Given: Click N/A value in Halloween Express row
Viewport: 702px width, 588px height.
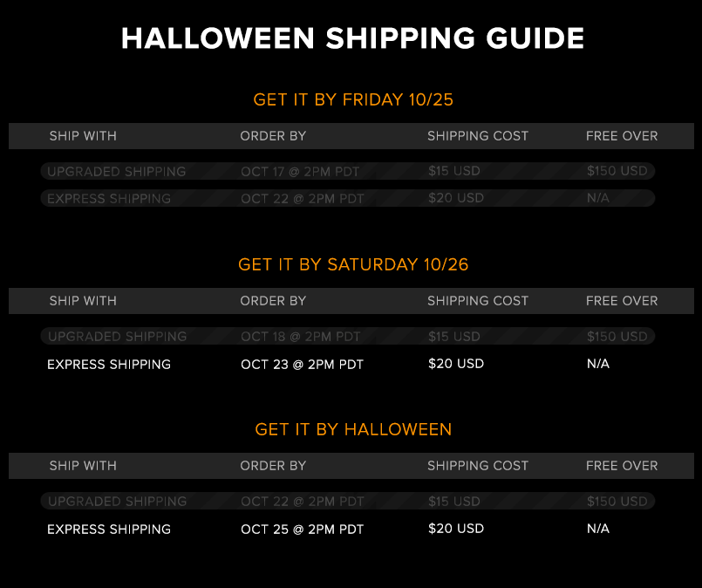Looking at the screenshot, I should (x=598, y=528).
